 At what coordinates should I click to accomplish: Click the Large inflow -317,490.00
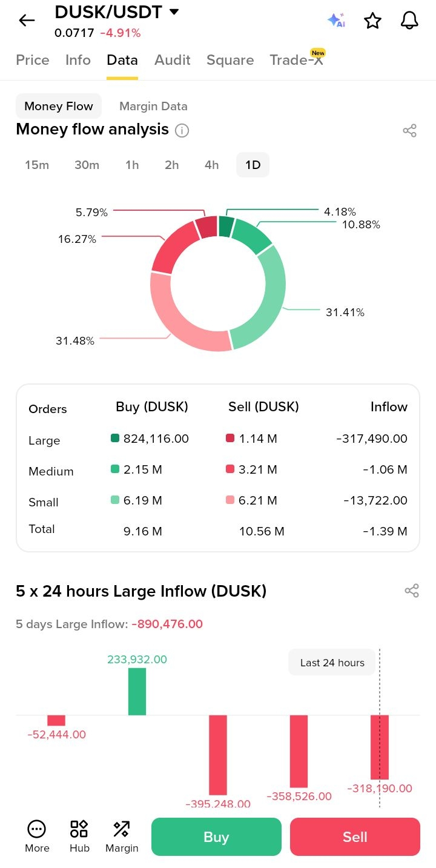372,439
